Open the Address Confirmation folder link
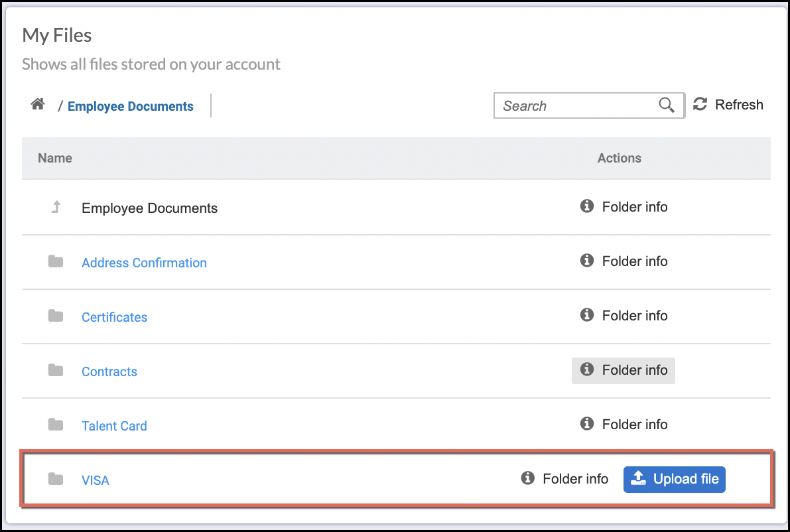The image size is (790, 532). point(144,263)
